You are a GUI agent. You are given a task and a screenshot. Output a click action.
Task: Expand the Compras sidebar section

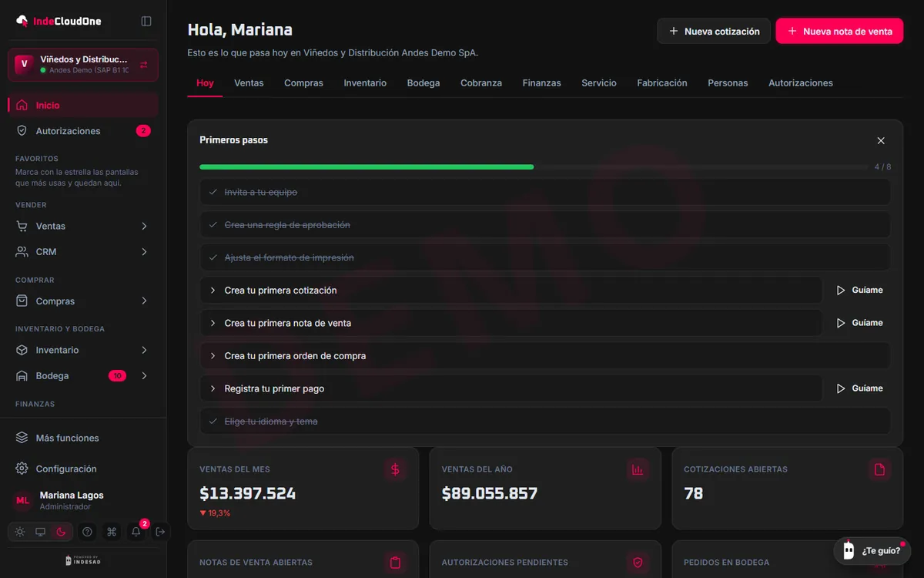point(83,301)
